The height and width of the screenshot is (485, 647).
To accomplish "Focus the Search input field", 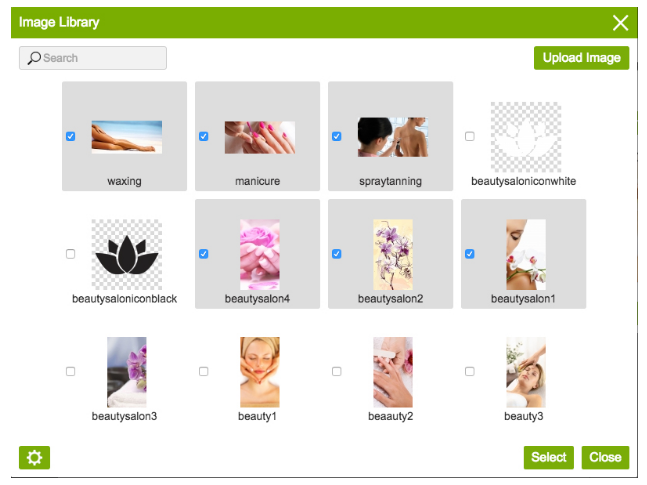I will (93, 58).
